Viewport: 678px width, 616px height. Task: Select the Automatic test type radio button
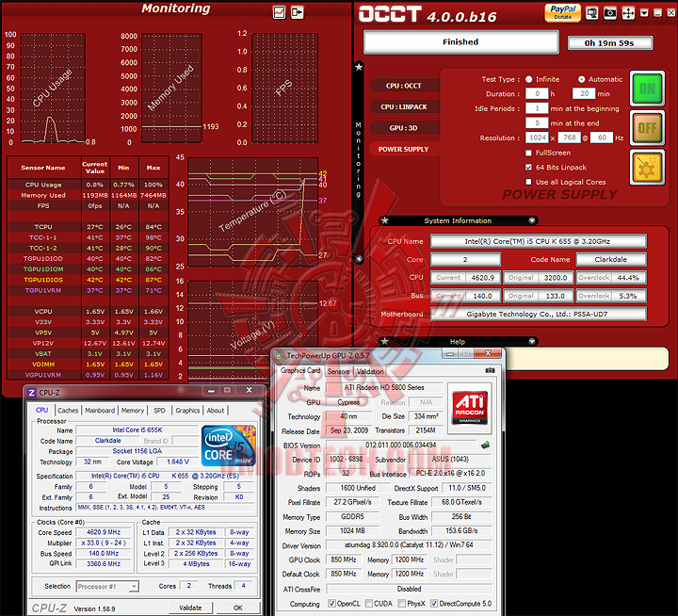(x=582, y=79)
